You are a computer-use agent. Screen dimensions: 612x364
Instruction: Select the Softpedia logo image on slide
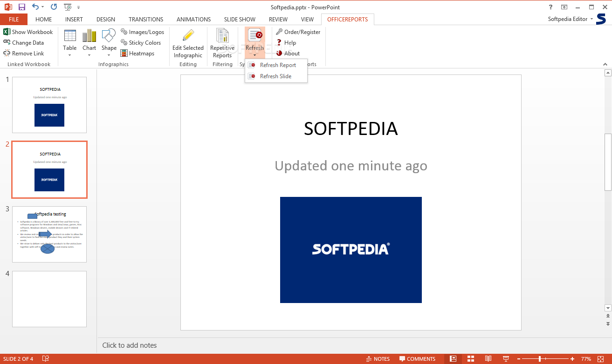[x=351, y=250]
